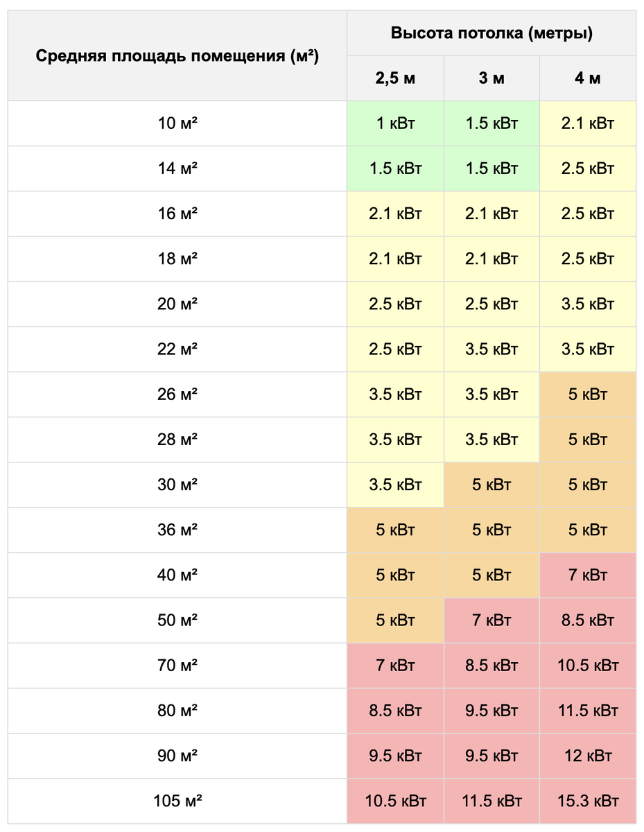Click '10.5 кВт' in the 70 м² row
This screenshot has width=644, height=832.
588,666
